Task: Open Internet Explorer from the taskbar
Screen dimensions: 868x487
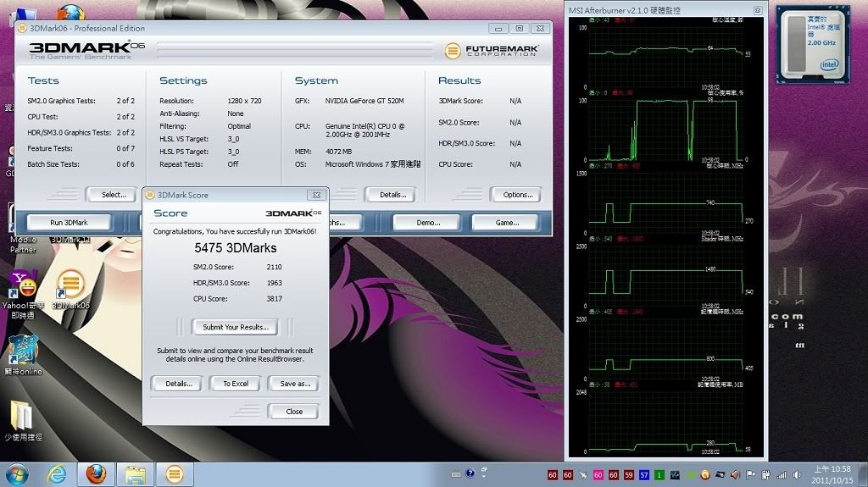Action: (56, 473)
